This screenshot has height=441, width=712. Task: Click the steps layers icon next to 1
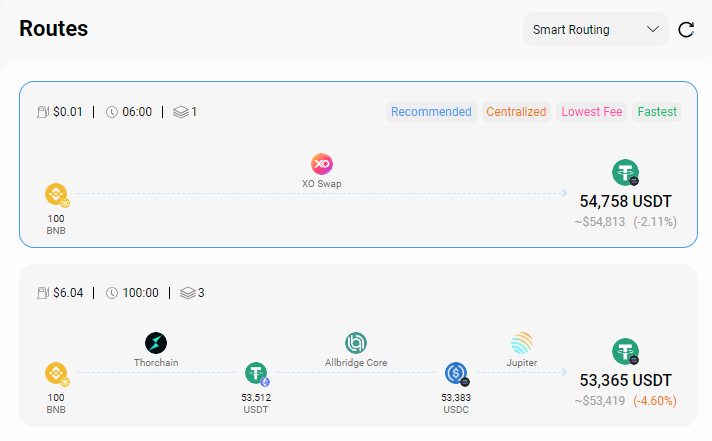coord(181,112)
